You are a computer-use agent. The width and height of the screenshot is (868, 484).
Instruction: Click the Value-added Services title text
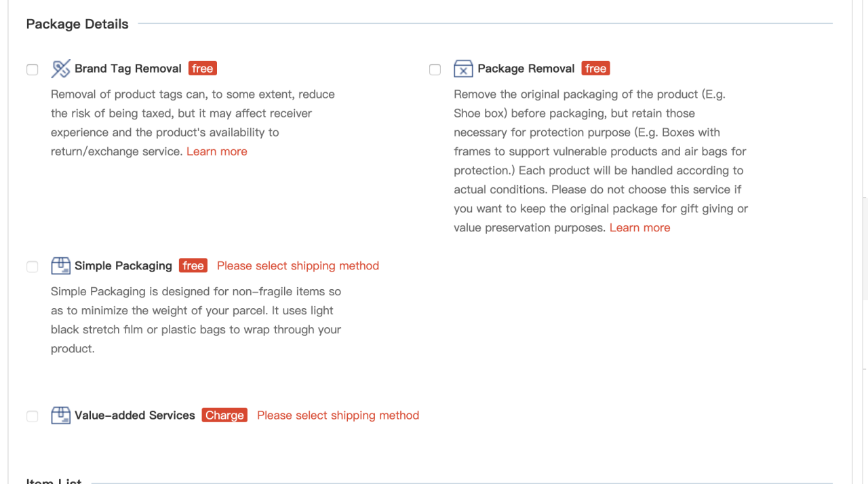click(135, 415)
